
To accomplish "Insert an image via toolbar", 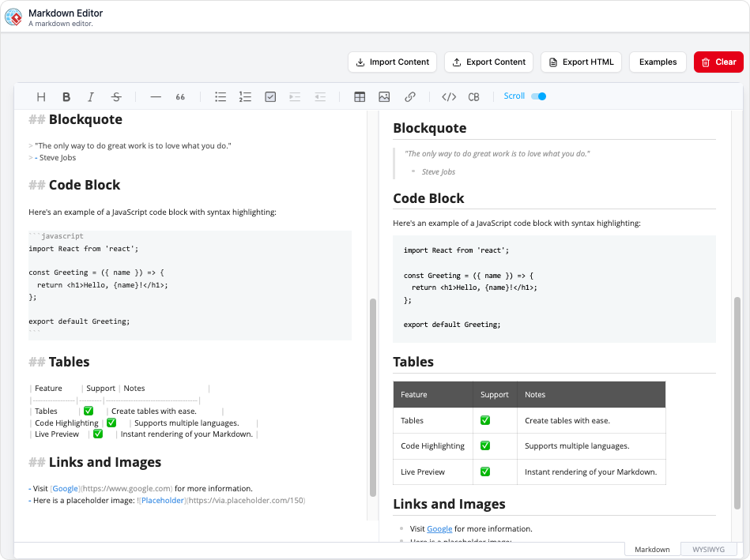I will click(x=384, y=97).
